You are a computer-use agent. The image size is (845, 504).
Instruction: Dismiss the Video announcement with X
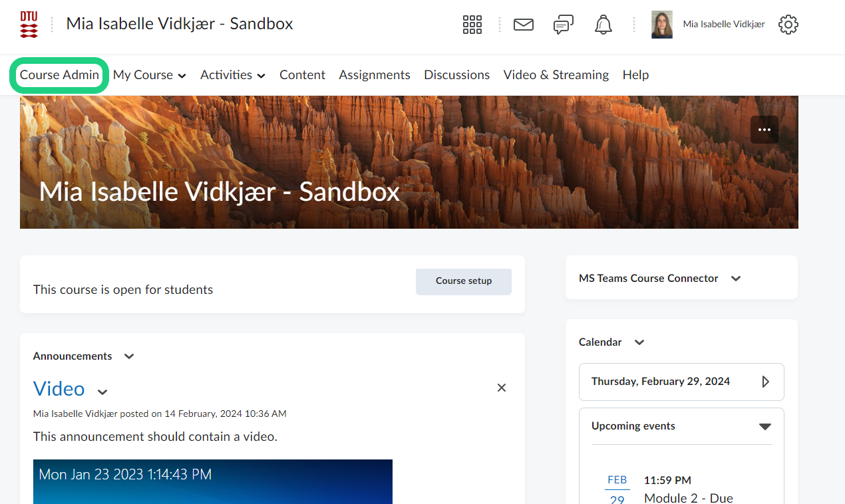502,388
